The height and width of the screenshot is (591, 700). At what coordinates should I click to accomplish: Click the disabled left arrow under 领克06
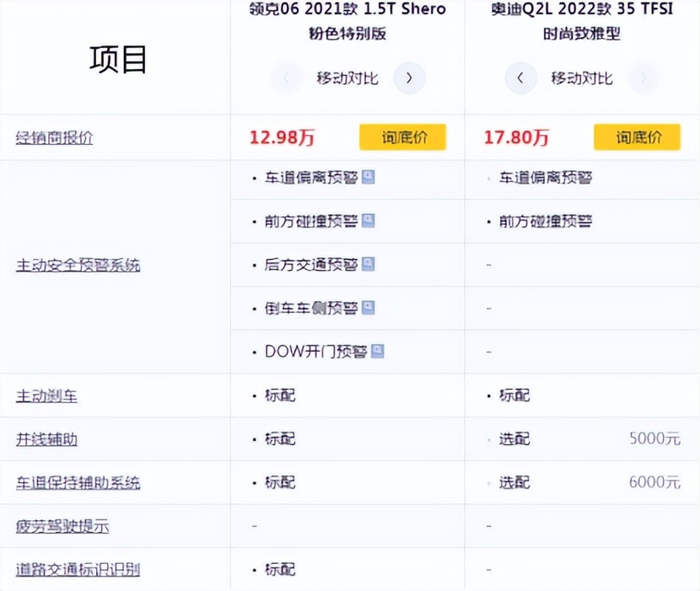(286, 78)
